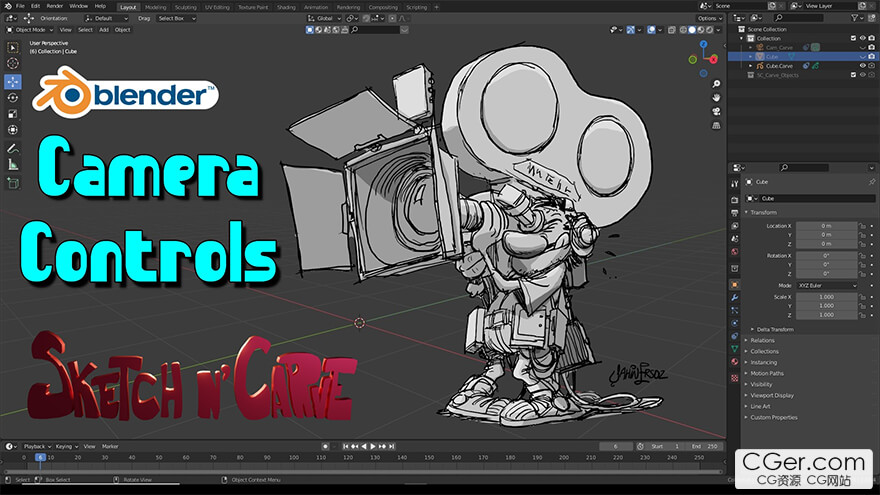The height and width of the screenshot is (495, 880).
Task: Jump to timeline end frame button
Action: coord(392,446)
